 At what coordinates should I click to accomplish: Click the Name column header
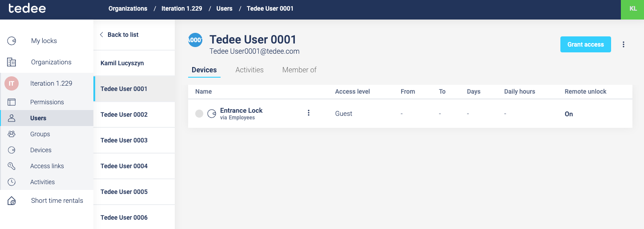204,91
